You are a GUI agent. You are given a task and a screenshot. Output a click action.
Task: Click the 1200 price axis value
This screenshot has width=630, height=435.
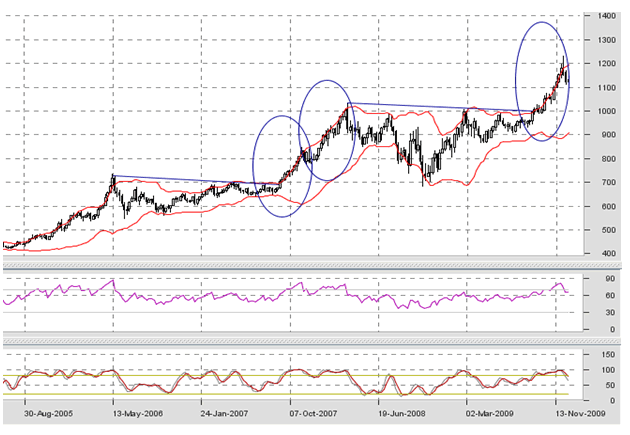pos(607,63)
